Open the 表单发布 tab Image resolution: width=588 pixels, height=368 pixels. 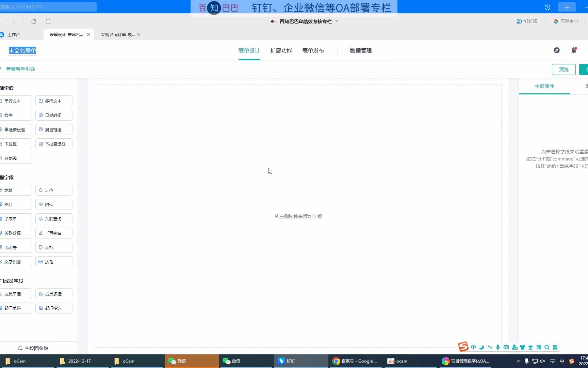(x=313, y=50)
